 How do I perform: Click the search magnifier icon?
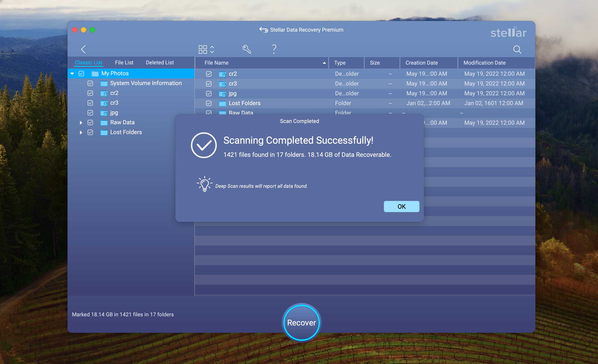pos(517,49)
